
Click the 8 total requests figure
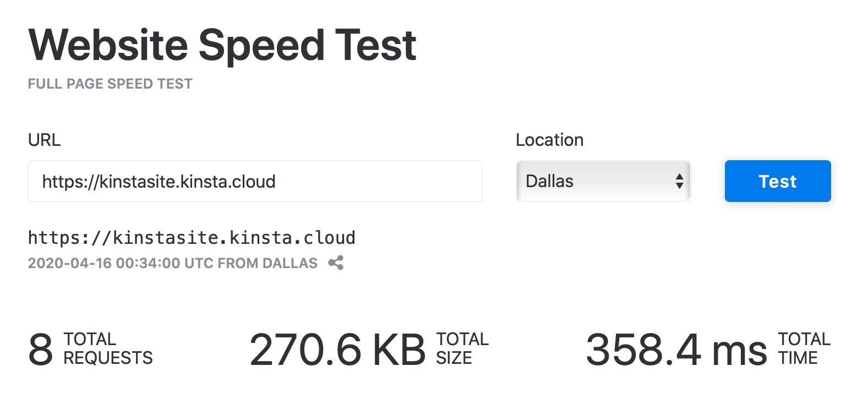tap(41, 349)
